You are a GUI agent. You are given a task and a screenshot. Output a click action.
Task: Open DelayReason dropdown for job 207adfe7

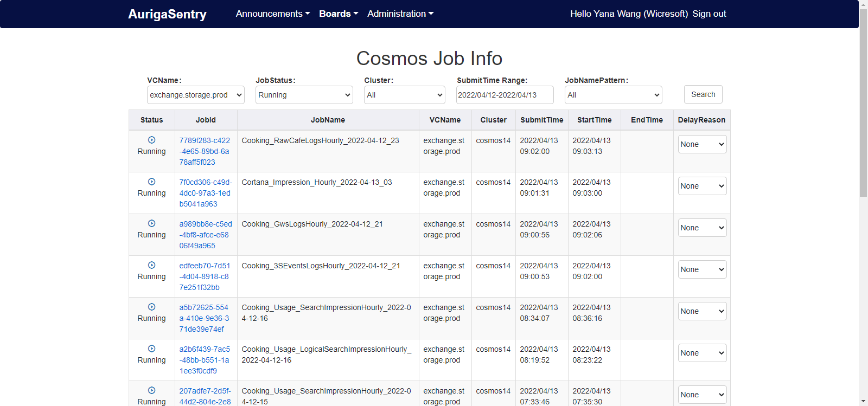point(702,395)
